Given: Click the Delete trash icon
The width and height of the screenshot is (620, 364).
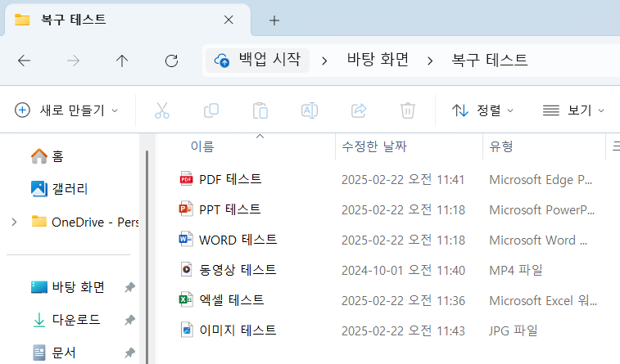Looking at the screenshot, I should [408, 110].
